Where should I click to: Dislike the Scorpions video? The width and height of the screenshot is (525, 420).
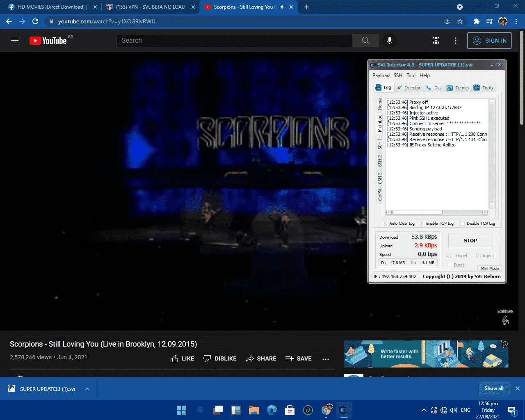pyautogui.click(x=220, y=358)
